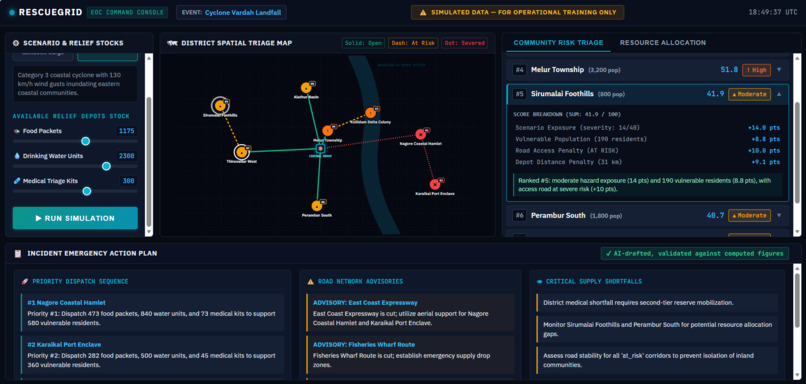Click the AI-drafted validated status badge
Viewport: 806px width, 384px height.
[694, 253]
